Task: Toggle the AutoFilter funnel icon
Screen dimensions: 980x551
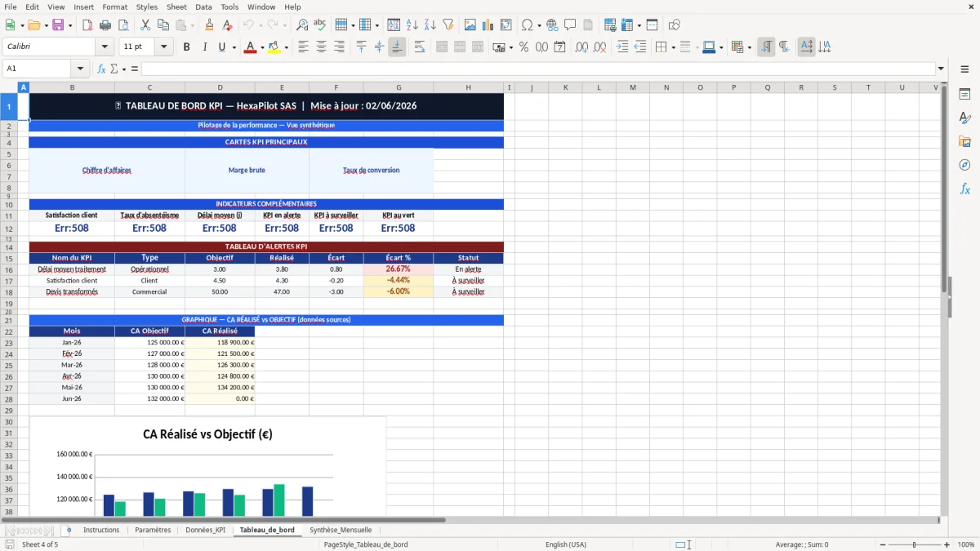Action: [x=448, y=25]
